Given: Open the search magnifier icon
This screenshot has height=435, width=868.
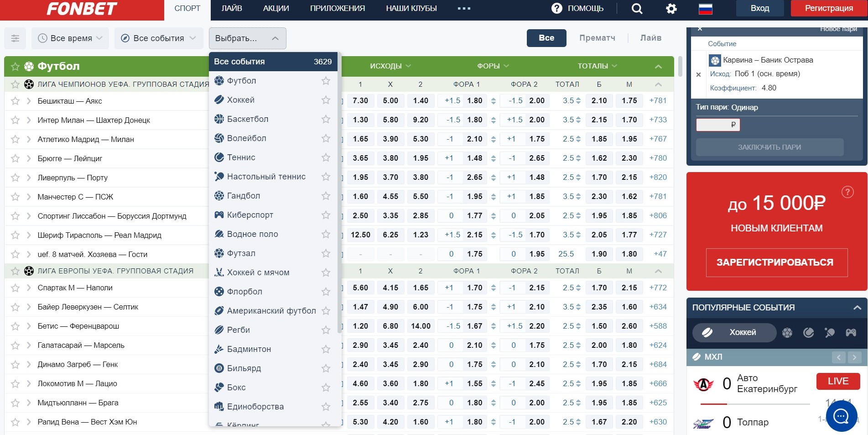Looking at the screenshot, I should [x=637, y=9].
